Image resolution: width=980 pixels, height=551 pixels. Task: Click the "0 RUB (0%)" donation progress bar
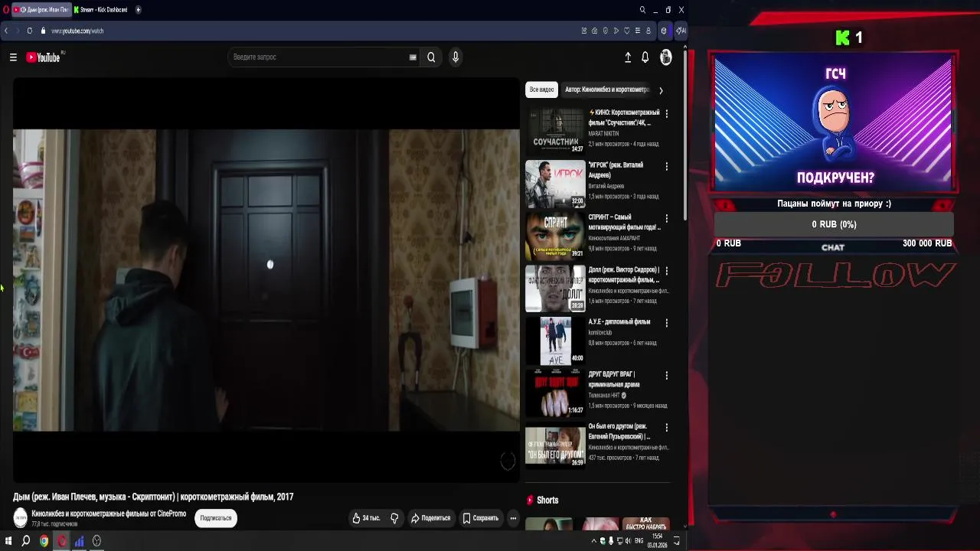834,224
